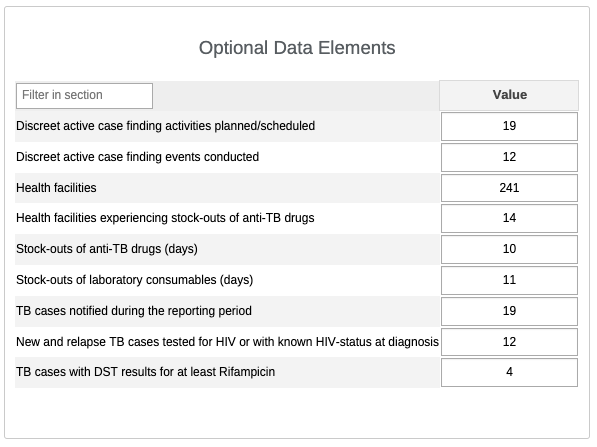The width and height of the screenshot is (597, 447).
Task: Click the Optional Data Elements heading
Action: tap(297, 48)
